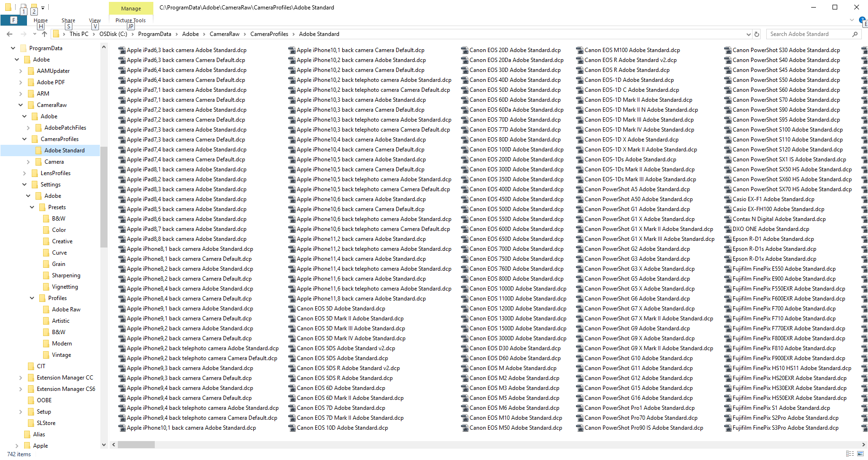Click the folder icon beside Vignetting in tree
Viewport: 868px width, 460px height.
pyautogui.click(x=46, y=287)
